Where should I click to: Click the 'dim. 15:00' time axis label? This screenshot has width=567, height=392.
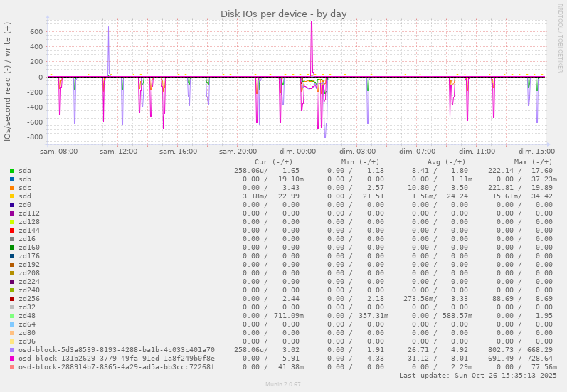(x=536, y=152)
